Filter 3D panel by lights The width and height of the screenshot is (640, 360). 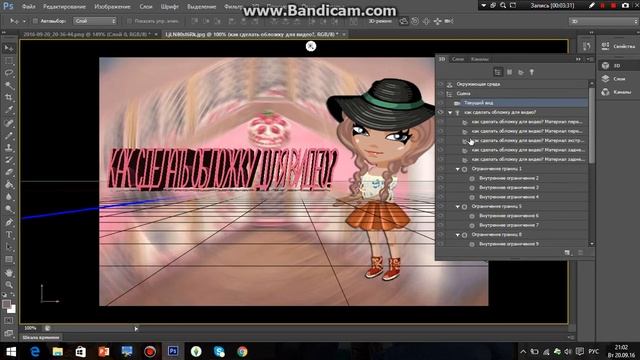tap(532, 72)
